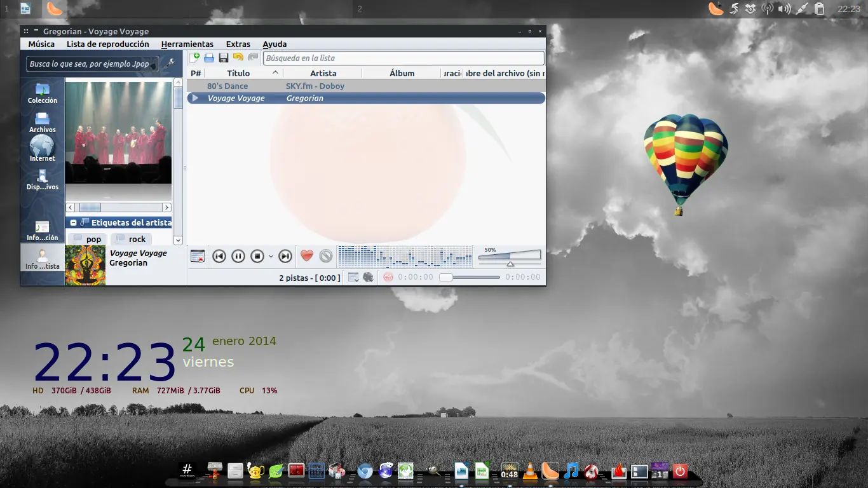Click the image horizontal scrollbar left arrow
The image size is (868, 488).
[71, 207]
